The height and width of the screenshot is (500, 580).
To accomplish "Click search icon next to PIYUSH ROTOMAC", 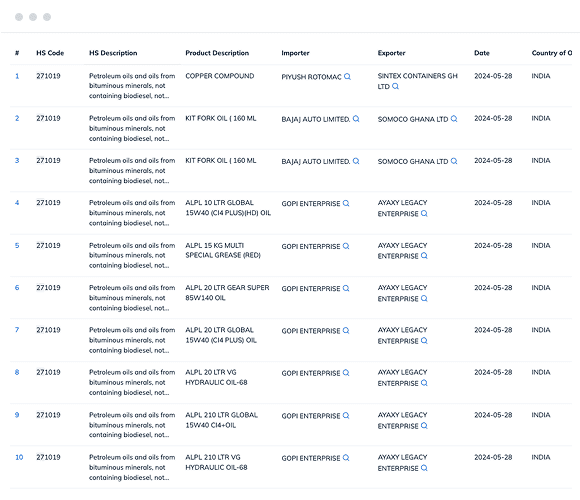I will point(347,77).
